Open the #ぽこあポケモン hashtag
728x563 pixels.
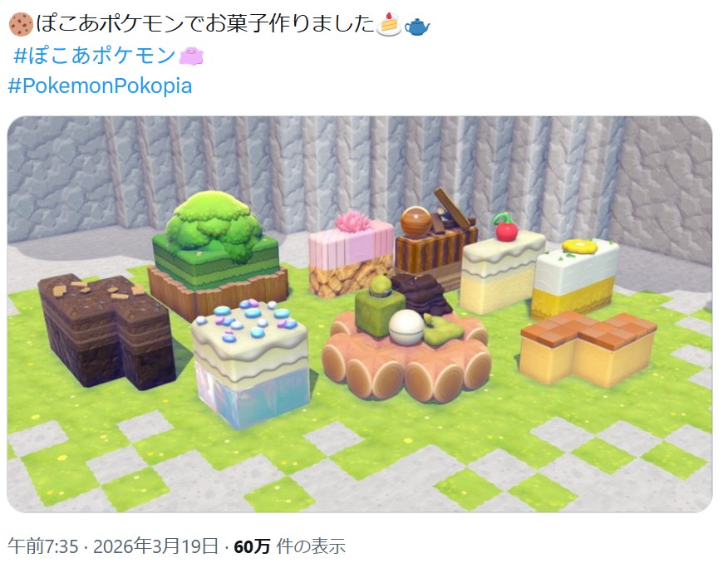click(x=94, y=56)
